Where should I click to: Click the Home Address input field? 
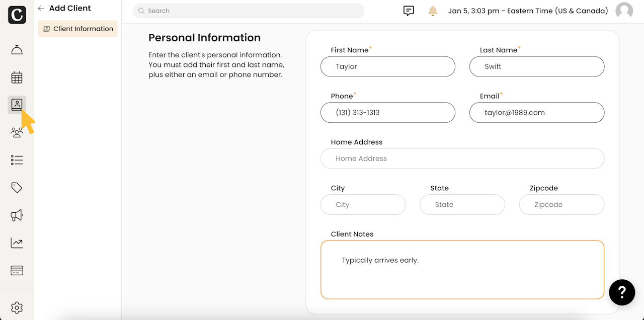point(462,158)
